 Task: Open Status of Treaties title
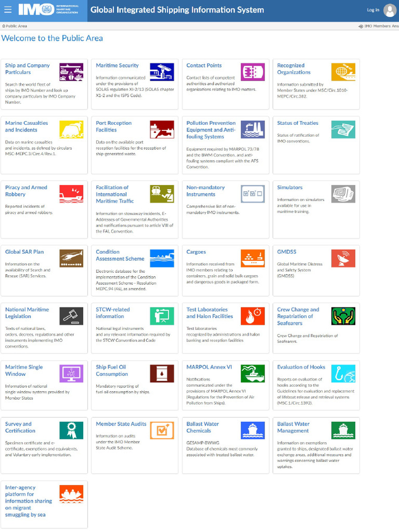coord(298,123)
